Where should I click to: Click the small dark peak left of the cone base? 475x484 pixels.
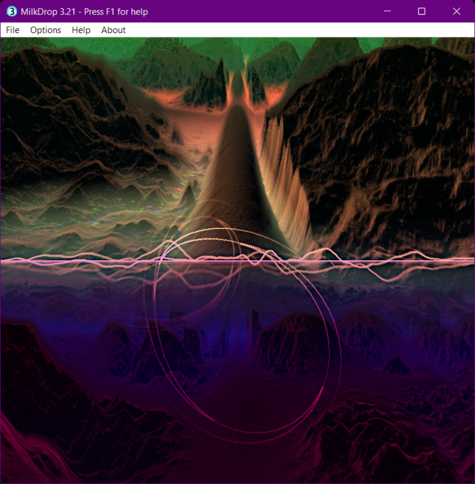188,195
